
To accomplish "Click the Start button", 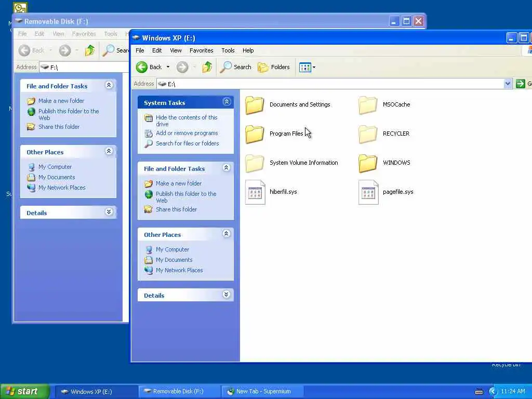I will tap(25, 391).
